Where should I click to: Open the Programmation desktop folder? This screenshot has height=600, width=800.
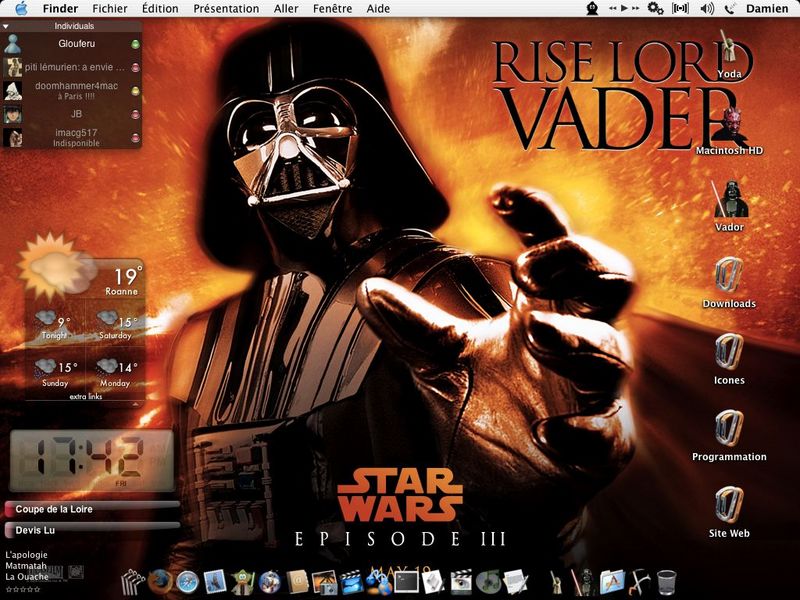click(729, 436)
